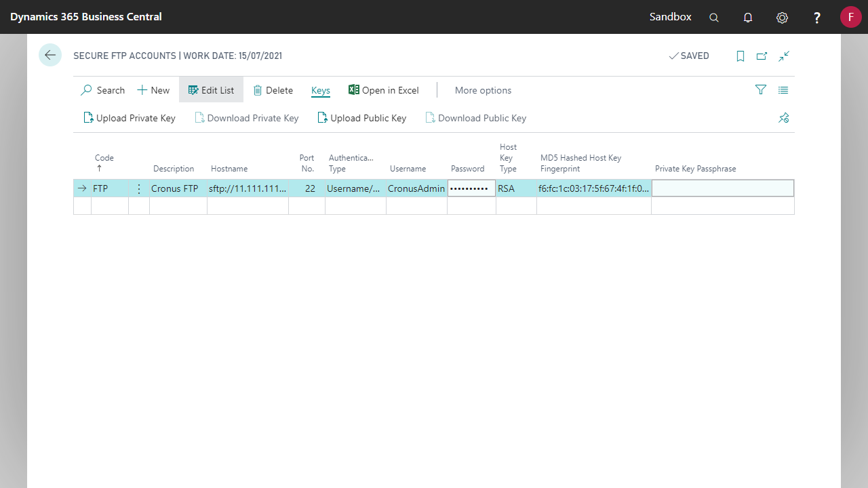Bookmark this page
868x488 pixels.
click(741, 56)
